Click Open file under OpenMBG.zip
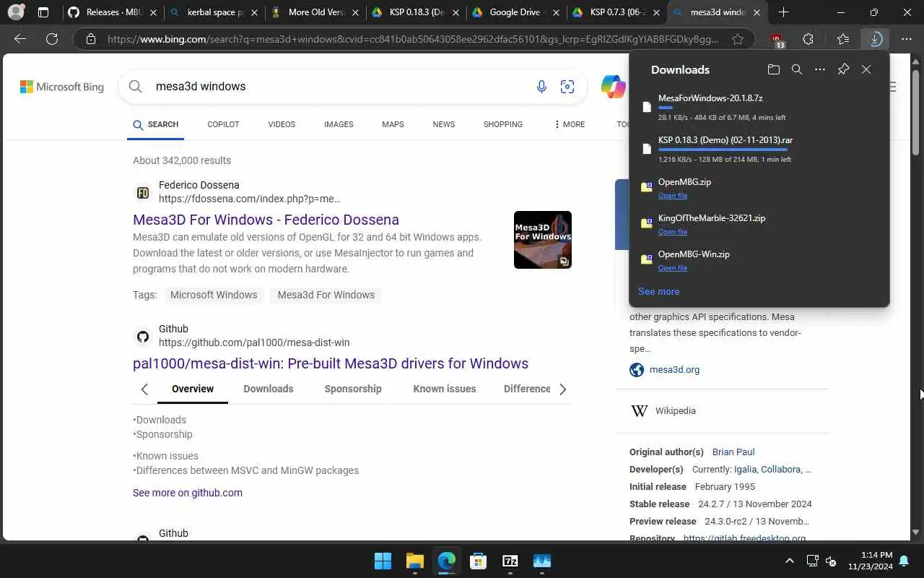The width and height of the screenshot is (924, 578). click(673, 196)
